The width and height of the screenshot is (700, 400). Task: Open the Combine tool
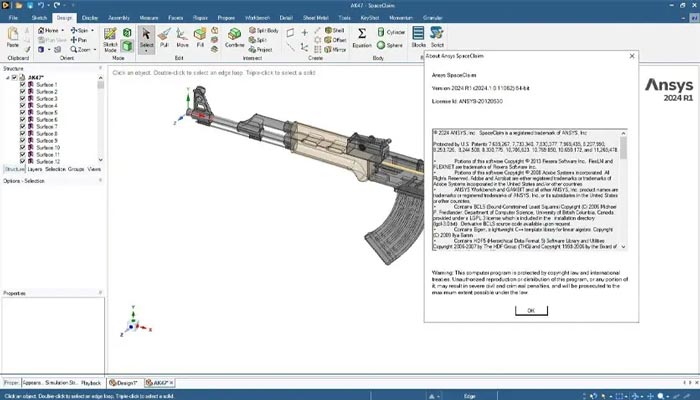click(234, 38)
